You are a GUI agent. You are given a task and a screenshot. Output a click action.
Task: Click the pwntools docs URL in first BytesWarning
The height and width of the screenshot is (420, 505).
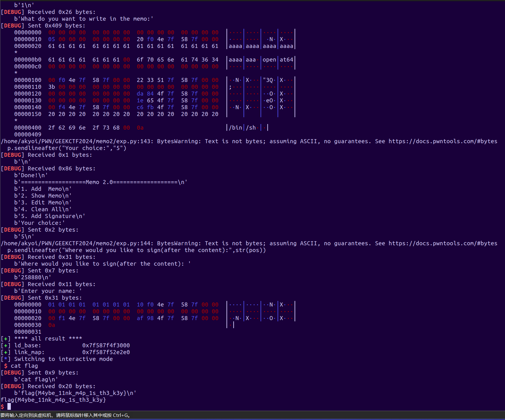[x=443, y=141]
